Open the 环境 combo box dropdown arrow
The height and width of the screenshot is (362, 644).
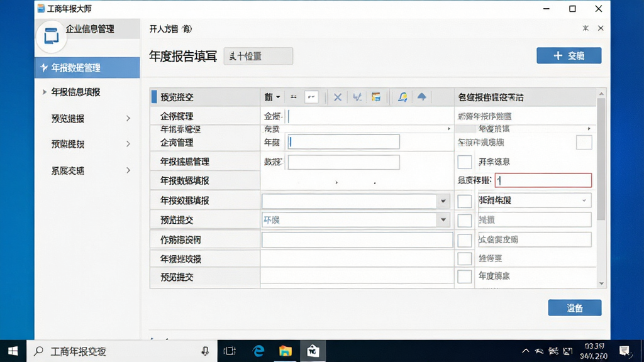pos(443,220)
